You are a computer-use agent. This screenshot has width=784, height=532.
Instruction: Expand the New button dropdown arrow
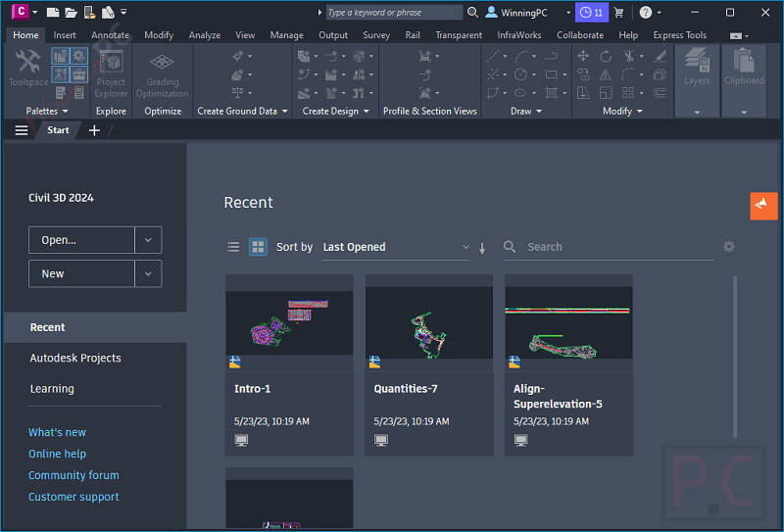tap(148, 273)
